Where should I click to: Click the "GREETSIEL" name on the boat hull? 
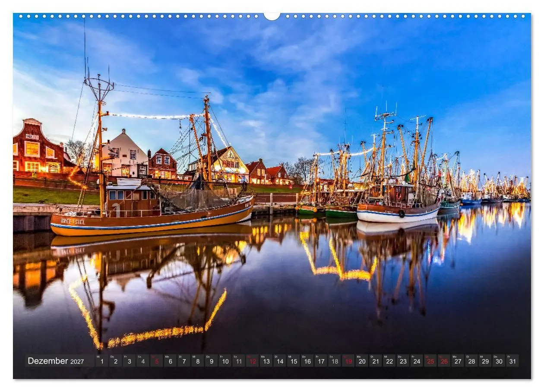pyautogui.click(x=73, y=221)
